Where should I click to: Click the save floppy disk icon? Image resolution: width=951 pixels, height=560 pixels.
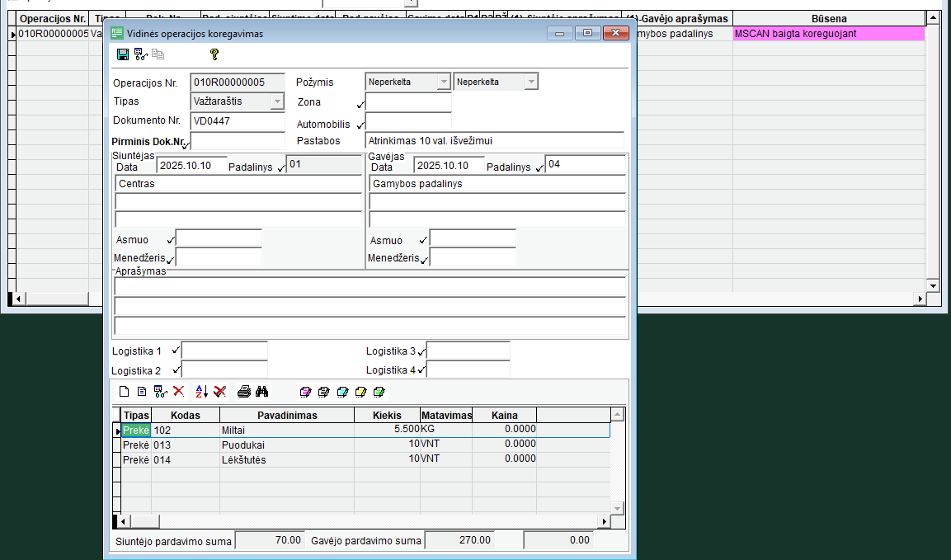click(x=123, y=54)
